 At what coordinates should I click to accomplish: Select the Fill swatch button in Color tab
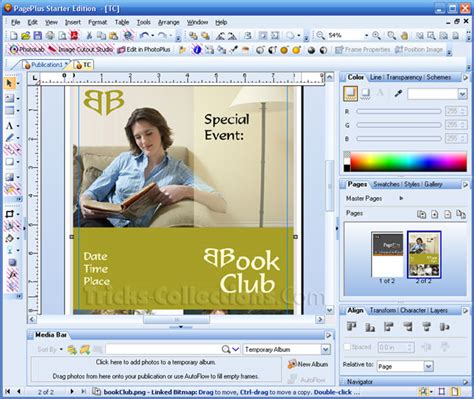pos(350,94)
